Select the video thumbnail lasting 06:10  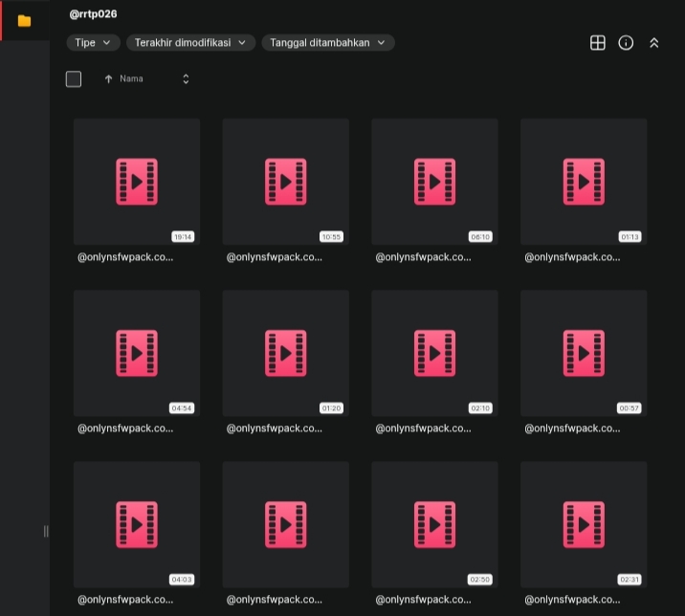click(434, 182)
